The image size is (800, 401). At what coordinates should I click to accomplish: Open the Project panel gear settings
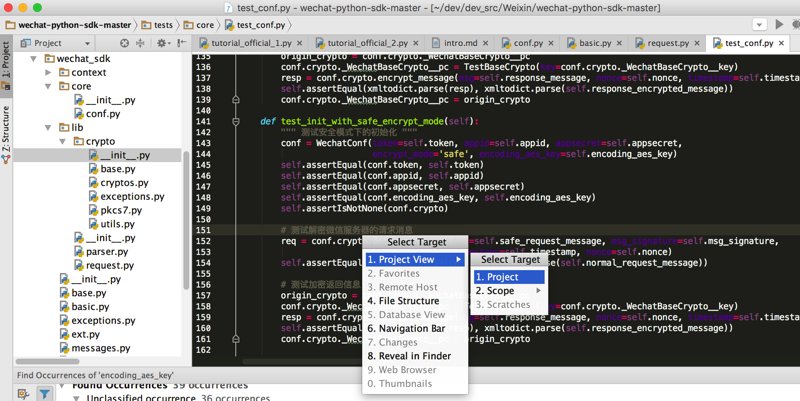(162, 43)
